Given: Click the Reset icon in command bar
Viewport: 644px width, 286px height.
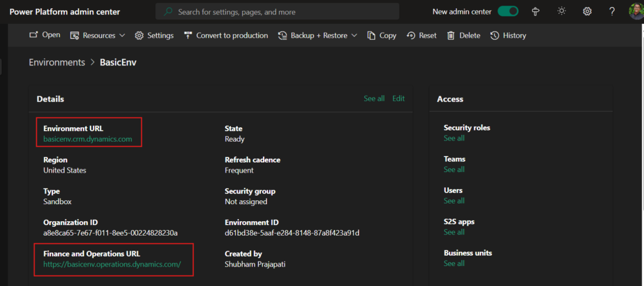Looking at the screenshot, I should tap(411, 36).
